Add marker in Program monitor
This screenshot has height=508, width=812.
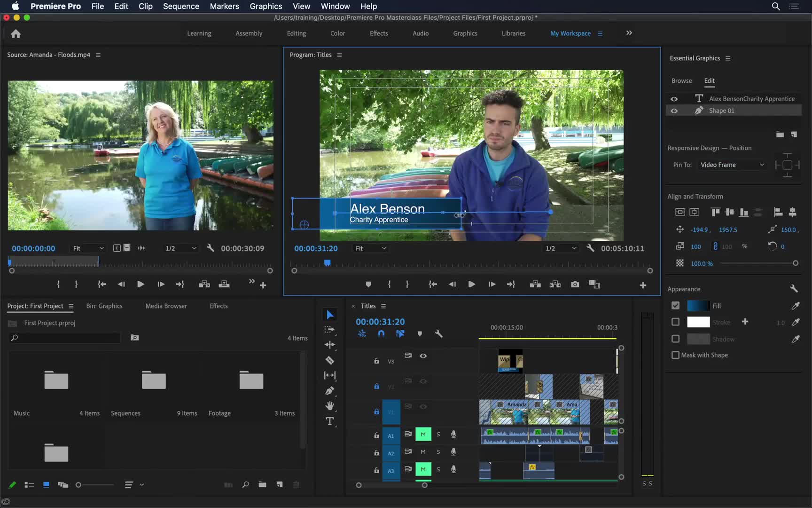coord(368,284)
